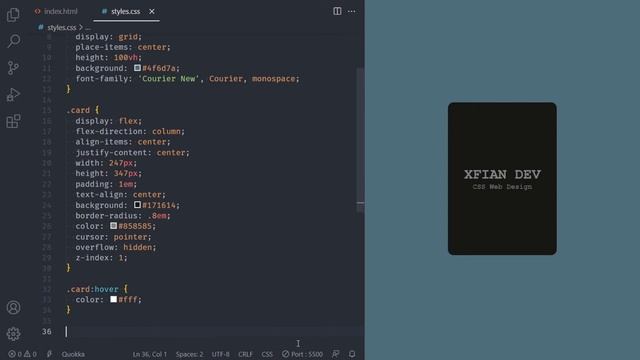The width and height of the screenshot is (640, 360).
Task: Open the editor More Actions ellipsis
Action: point(351,11)
